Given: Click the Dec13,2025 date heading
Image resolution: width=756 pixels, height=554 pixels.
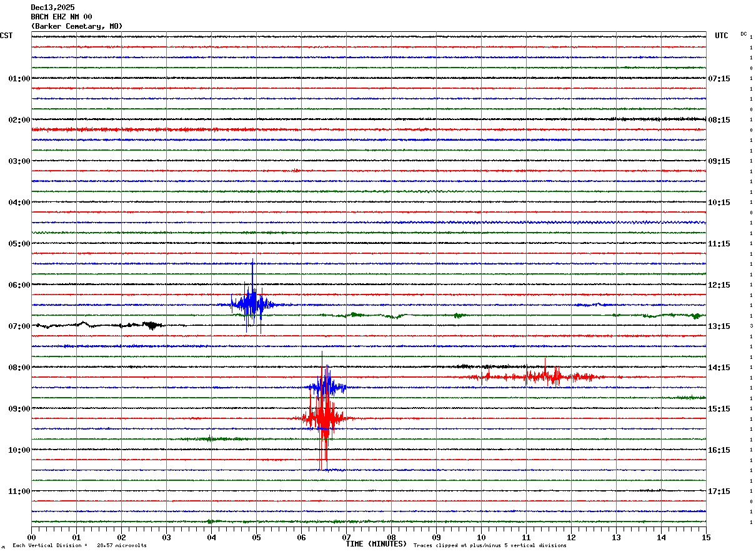Looking at the screenshot, I should tap(52, 8).
